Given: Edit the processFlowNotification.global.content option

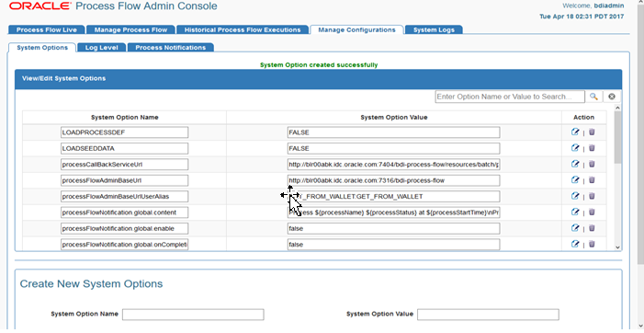Looking at the screenshot, I should point(575,212).
